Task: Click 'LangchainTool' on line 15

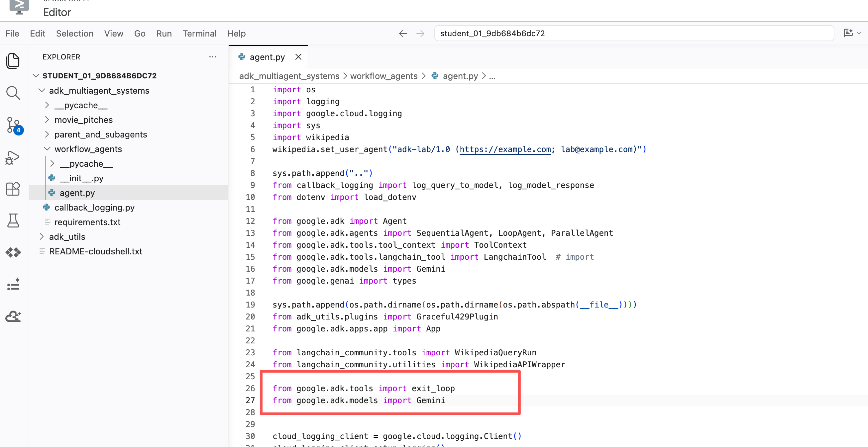Action: (514, 257)
